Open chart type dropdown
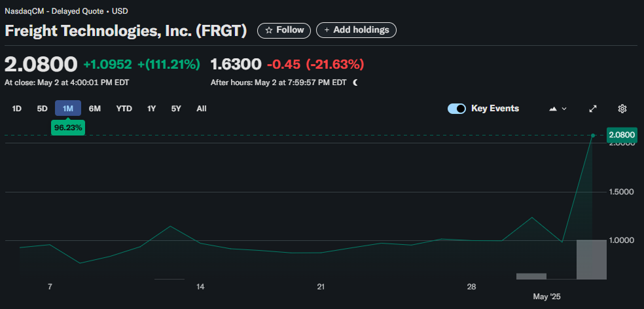This screenshot has height=309, width=644. click(x=557, y=109)
